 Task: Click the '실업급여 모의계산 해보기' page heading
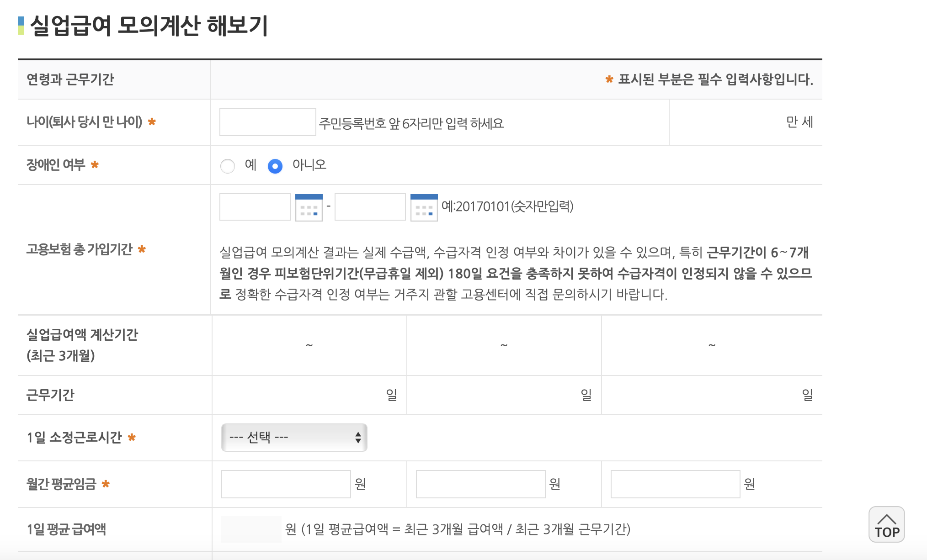click(x=149, y=26)
